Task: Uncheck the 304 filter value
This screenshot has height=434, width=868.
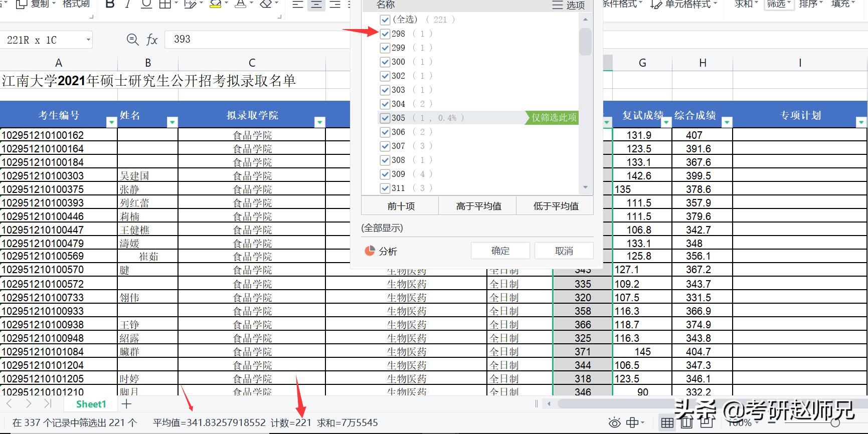Action: 385,104
